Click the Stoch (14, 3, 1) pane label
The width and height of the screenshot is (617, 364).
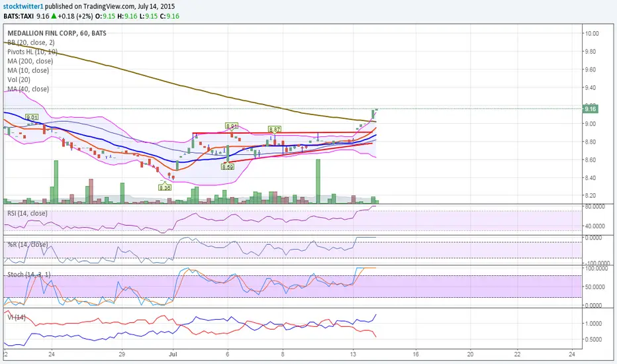pyautogui.click(x=28, y=274)
